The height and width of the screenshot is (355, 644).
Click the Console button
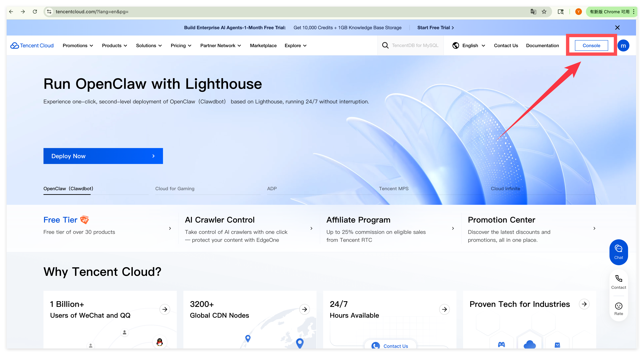[x=591, y=45]
